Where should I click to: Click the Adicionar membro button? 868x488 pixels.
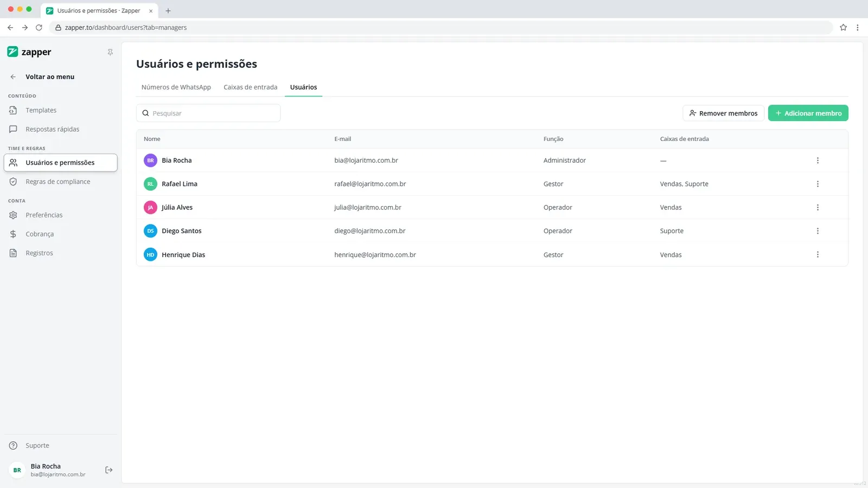click(x=808, y=113)
